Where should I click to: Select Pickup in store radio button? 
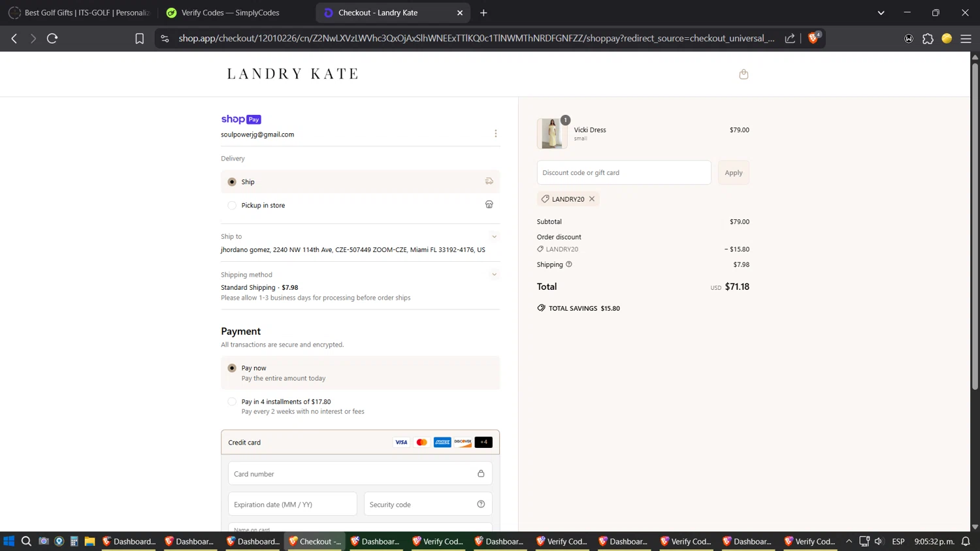[x=232, y=205]
